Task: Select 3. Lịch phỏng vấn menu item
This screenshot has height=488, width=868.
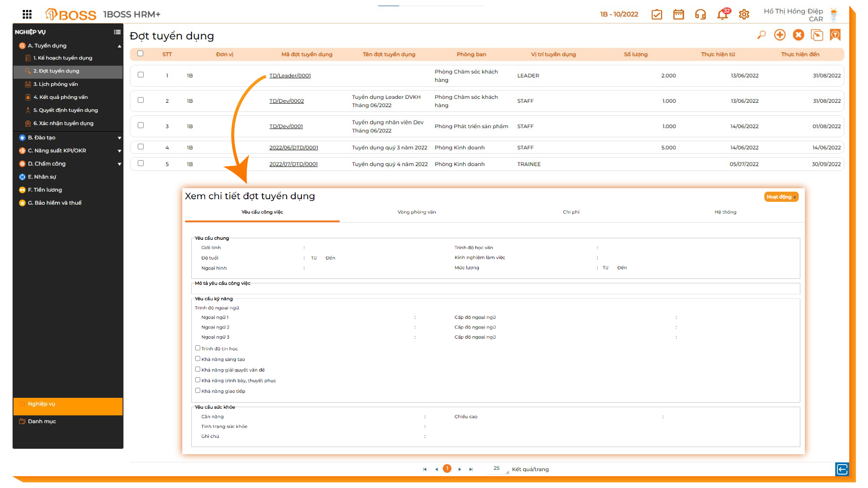Action: (x=56, y=84)
